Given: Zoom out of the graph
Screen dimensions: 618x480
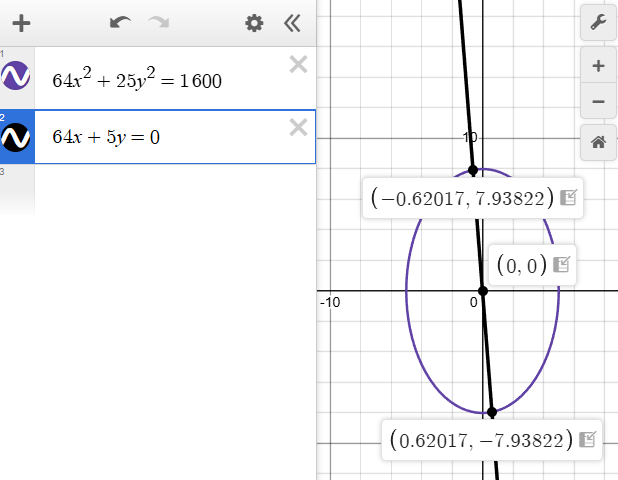Looking at the screenshot, I should pos(598,101).
